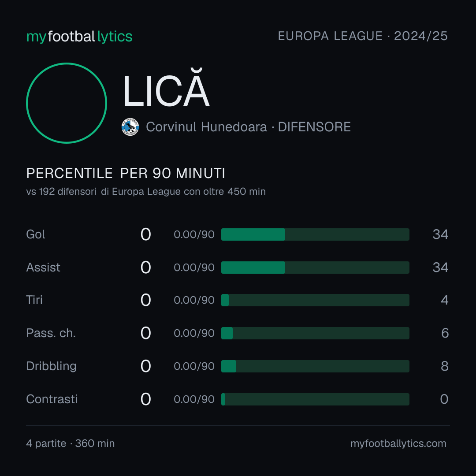
Task: Click the Corvinul Hunedoara club crest icon
Action: pos(130,127)
